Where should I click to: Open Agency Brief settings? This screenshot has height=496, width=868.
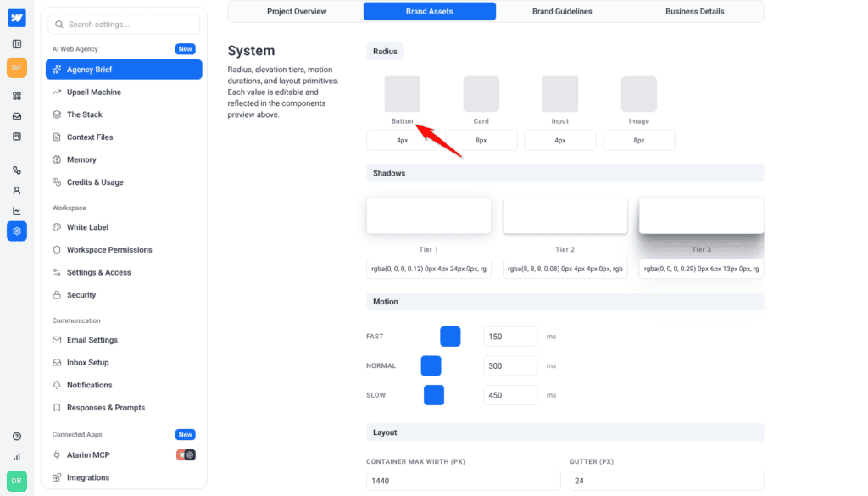[124, 70]
